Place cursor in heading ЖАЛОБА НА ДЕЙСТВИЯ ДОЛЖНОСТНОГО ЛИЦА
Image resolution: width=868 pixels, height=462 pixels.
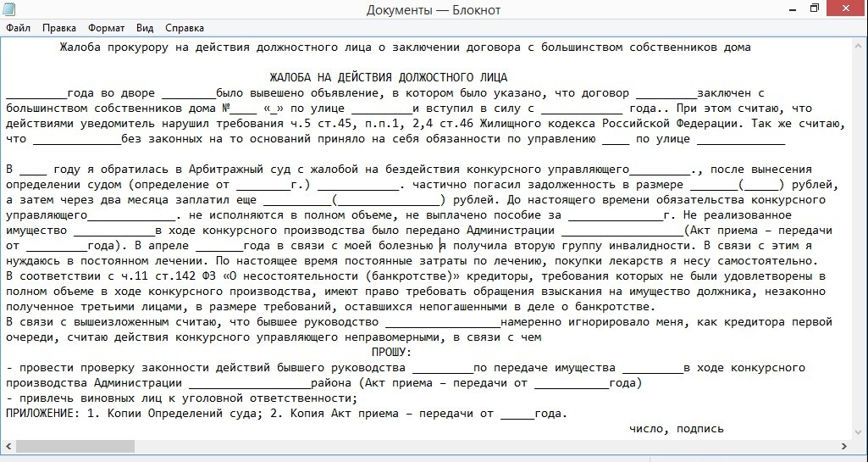point(388,77)
